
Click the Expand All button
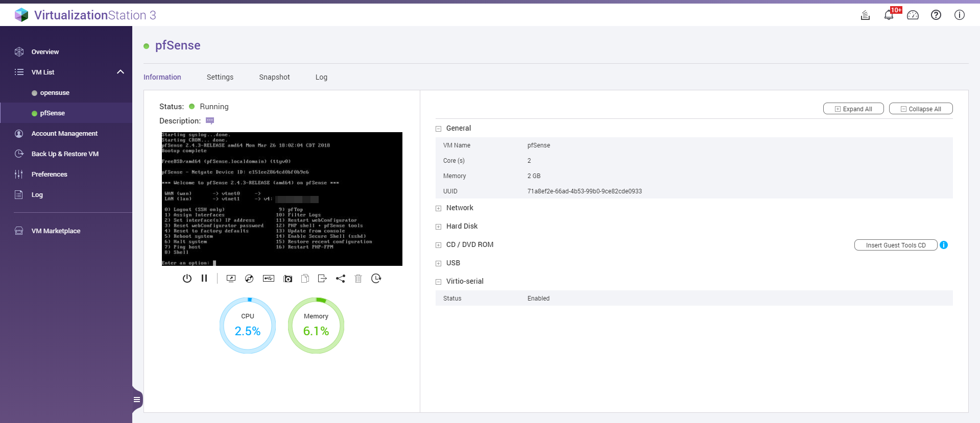tap(853, 109)
